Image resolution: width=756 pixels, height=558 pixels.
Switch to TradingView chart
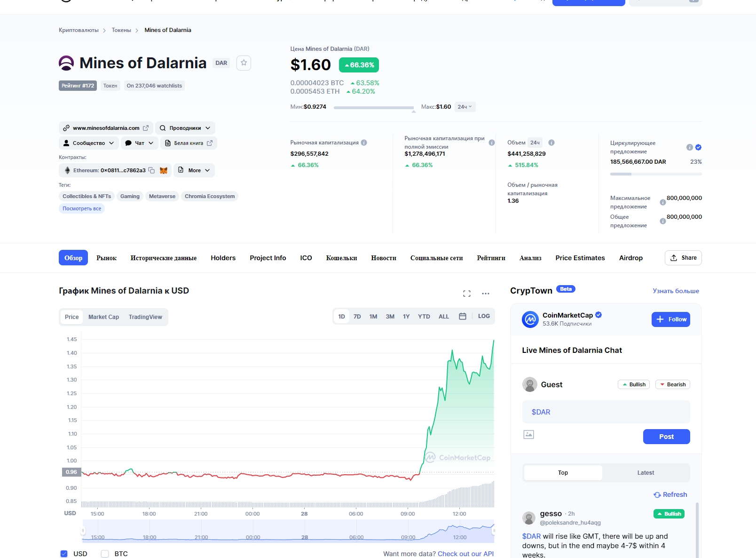click(x=145, y=317)
